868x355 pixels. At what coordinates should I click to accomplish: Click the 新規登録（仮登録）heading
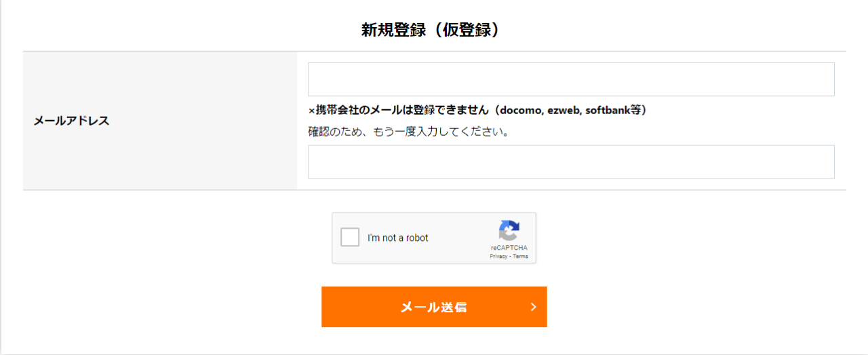[x=434, y=30]
